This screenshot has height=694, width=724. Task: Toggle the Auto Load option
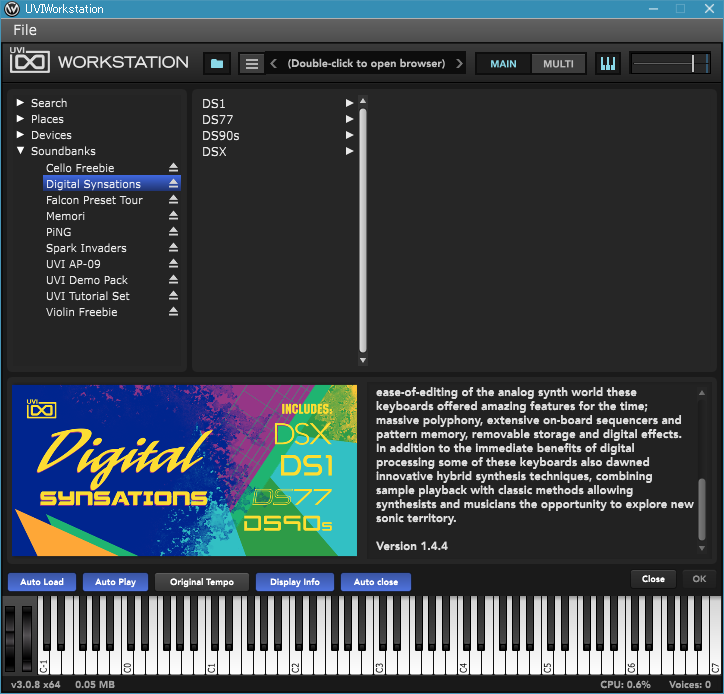click(42, 582)
